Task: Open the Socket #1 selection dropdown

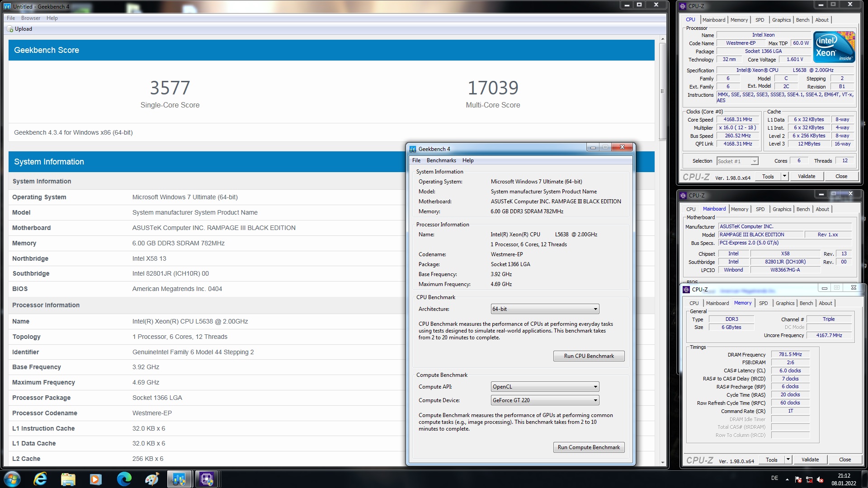Action: tap(737, 161)
